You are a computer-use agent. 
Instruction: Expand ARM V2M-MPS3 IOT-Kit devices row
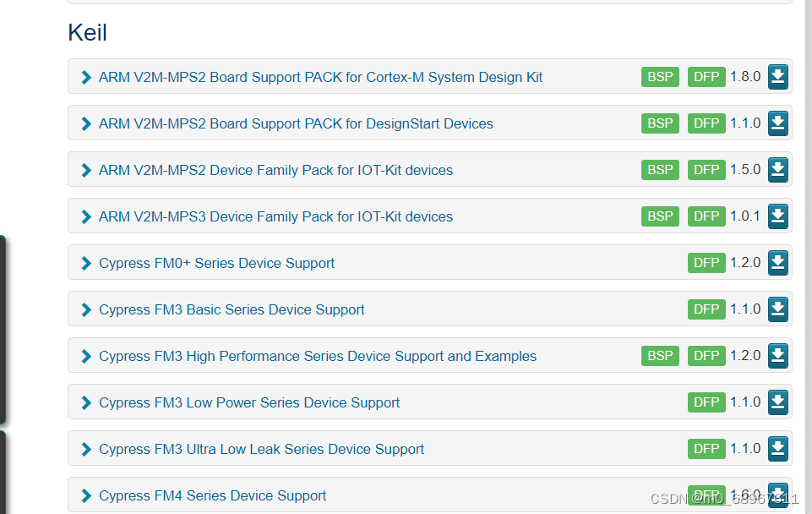click(86, 216)
